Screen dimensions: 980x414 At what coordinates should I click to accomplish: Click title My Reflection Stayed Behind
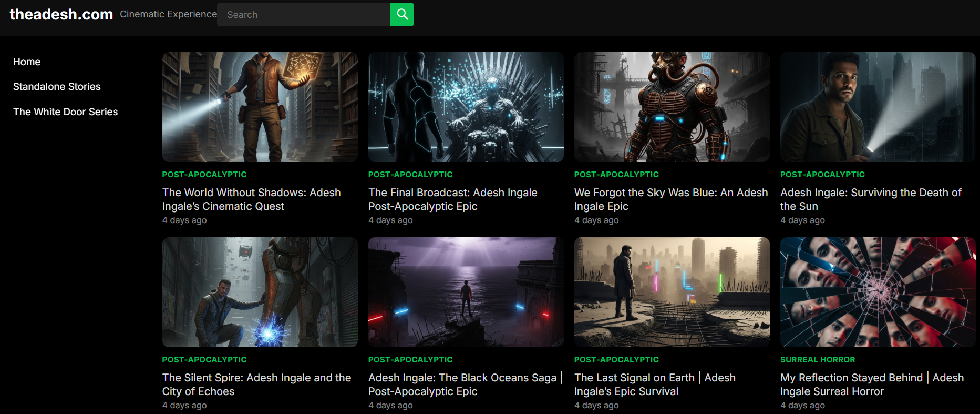(872, 385)
